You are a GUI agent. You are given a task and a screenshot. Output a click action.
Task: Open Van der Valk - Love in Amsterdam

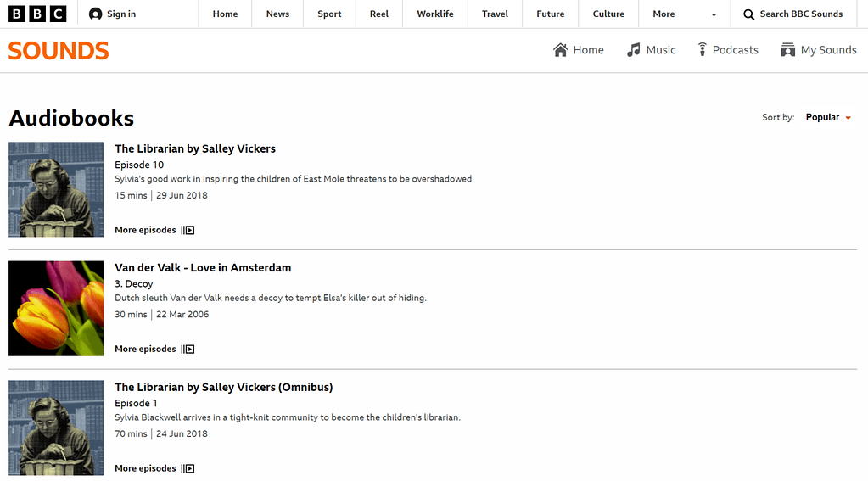pos(203,268)
